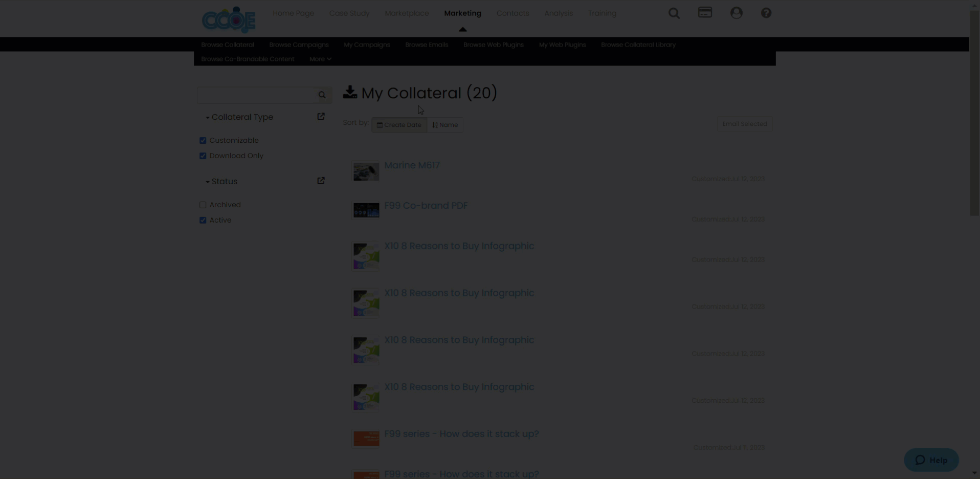Go to the Home Page tab
The width and height of the screenshot is (980, 479).
coord(293,13)
